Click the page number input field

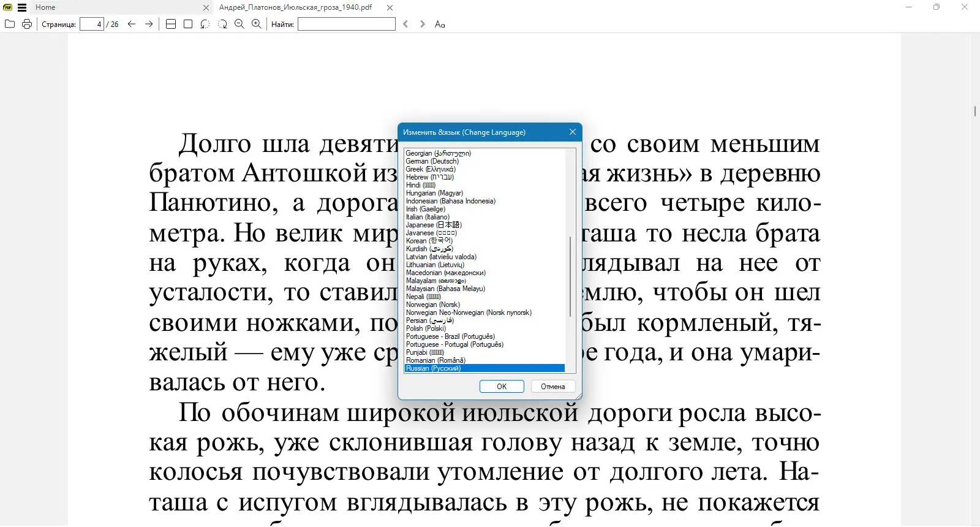click(x=92, y=24)
